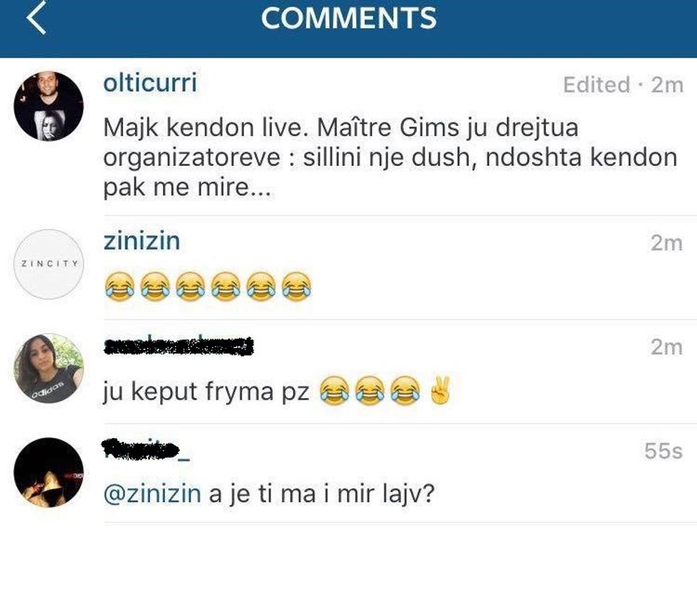The image size is (697, 616).
Task: Open olticurri's profile picture
Action: (48, 107)
